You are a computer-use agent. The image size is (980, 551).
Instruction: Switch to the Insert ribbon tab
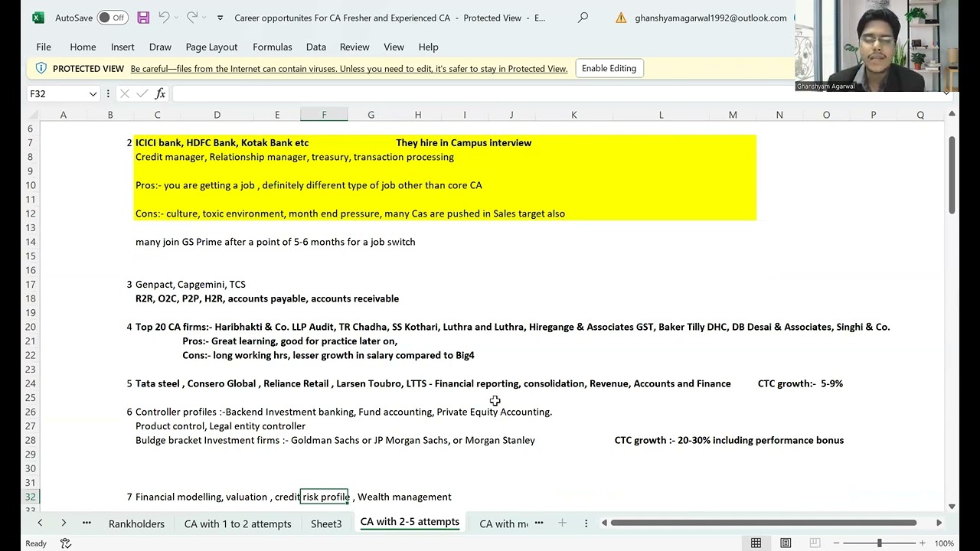(x=122, y=47)
